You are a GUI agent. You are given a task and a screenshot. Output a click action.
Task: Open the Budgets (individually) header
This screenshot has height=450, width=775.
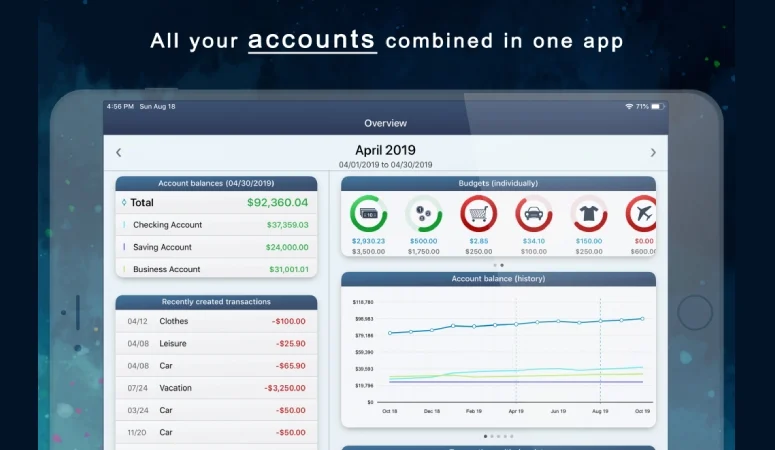click(498, 183)
